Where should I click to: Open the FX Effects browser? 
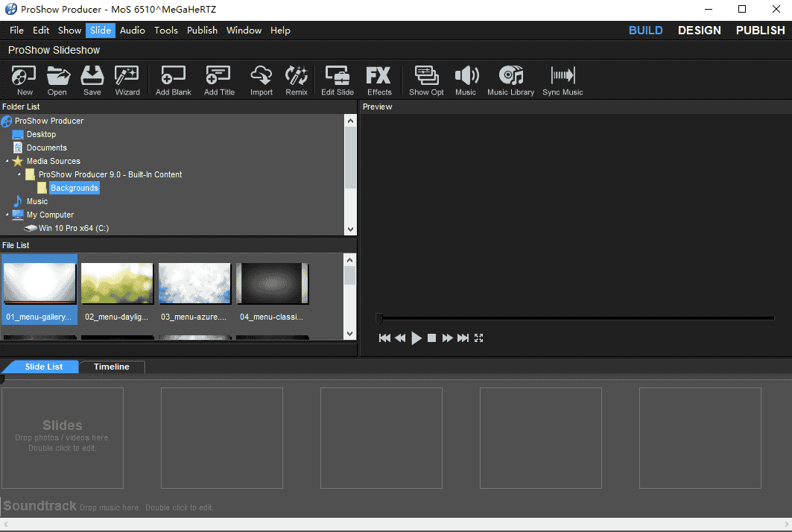pyautogui.click(x=378, y=80)
